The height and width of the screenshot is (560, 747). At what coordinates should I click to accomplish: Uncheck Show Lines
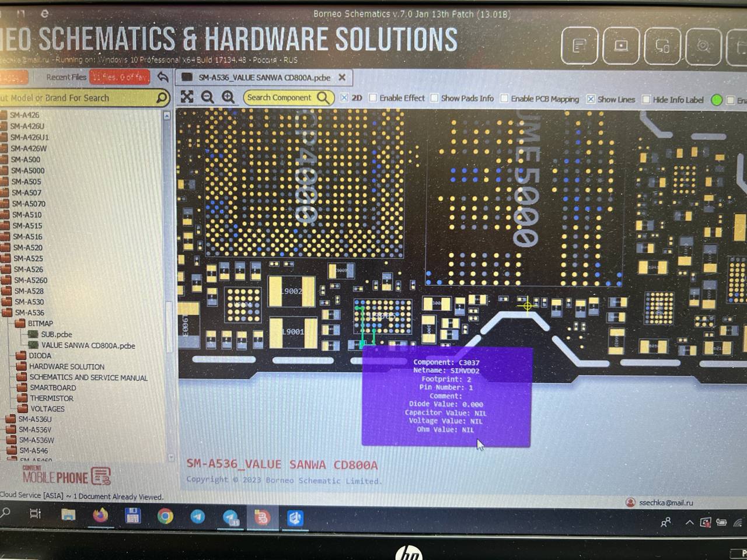591,99
